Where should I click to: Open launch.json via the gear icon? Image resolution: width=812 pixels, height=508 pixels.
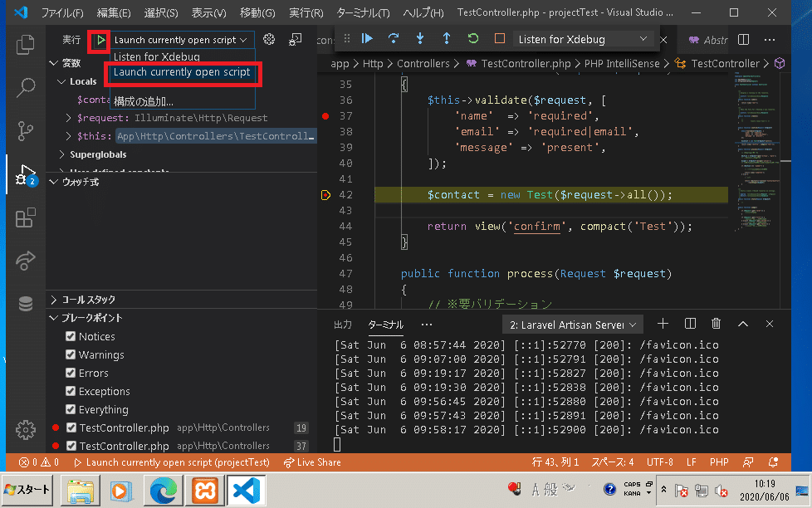(269, 39)
